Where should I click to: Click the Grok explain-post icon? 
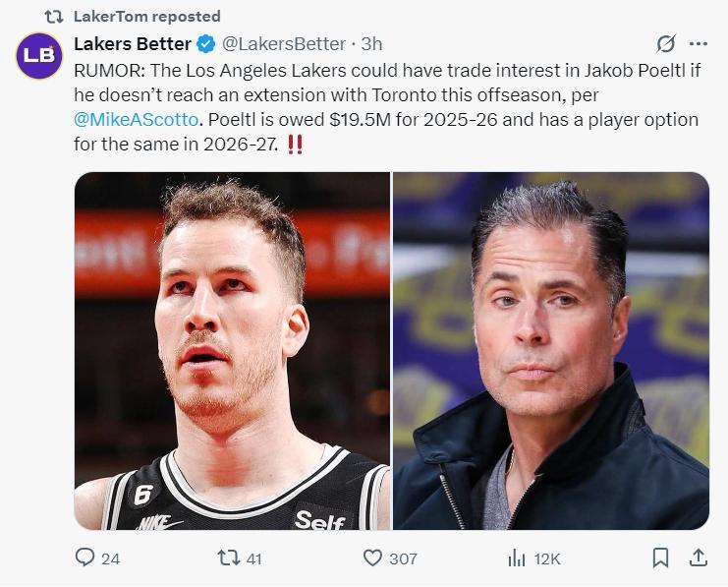point(666,44)
